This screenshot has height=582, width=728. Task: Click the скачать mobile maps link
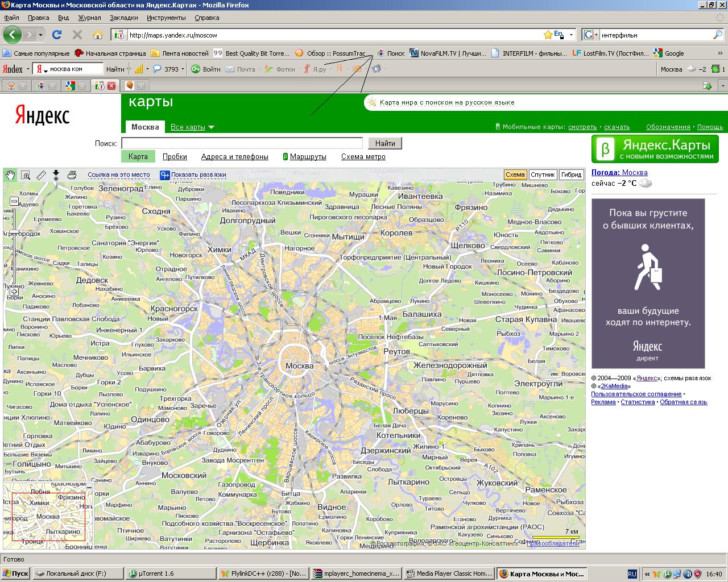[x=617, y=127]
